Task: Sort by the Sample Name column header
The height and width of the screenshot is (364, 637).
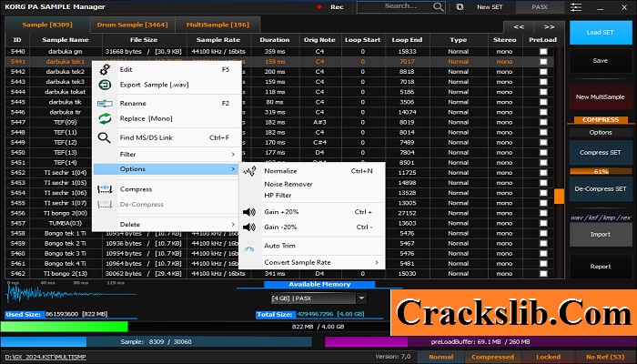Action: 66,40
